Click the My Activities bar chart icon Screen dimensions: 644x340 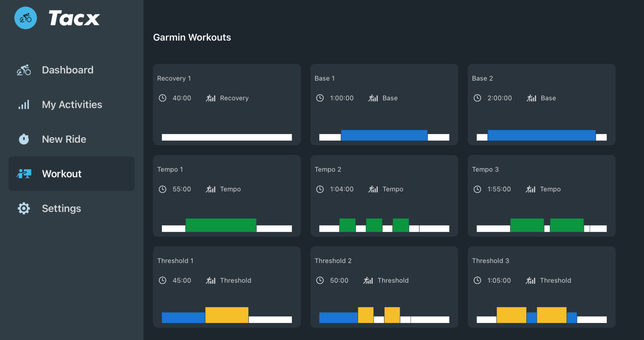(x=24, y=105)
